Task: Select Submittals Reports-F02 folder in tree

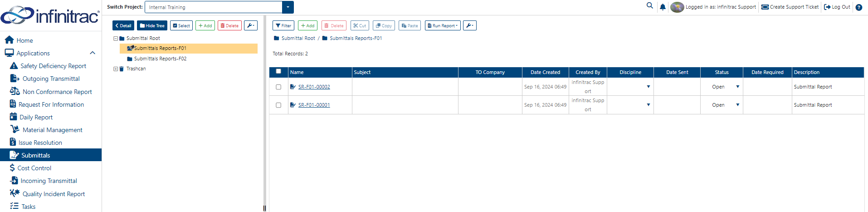Action: pyautogui.click(x=160, y=59)
